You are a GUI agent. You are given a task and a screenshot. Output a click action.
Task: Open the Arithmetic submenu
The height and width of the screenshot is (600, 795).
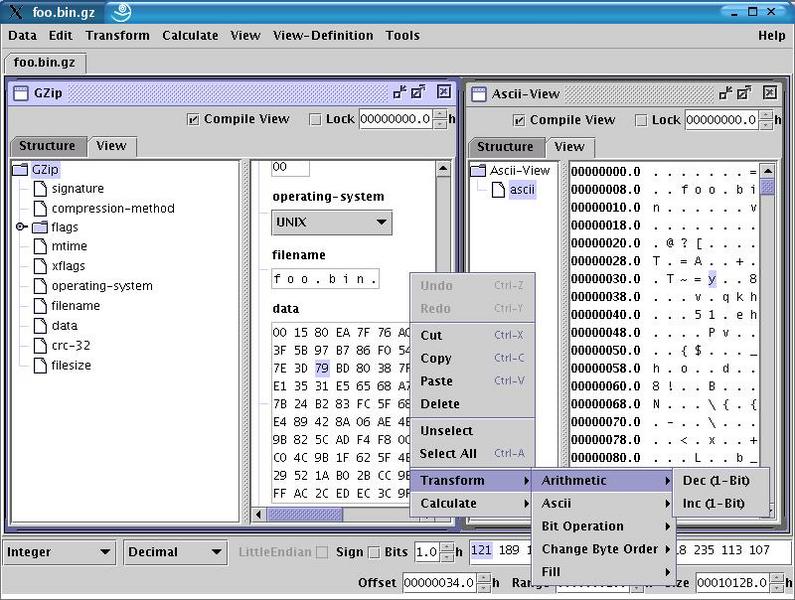pyautogui.click(x=603, y=480)
